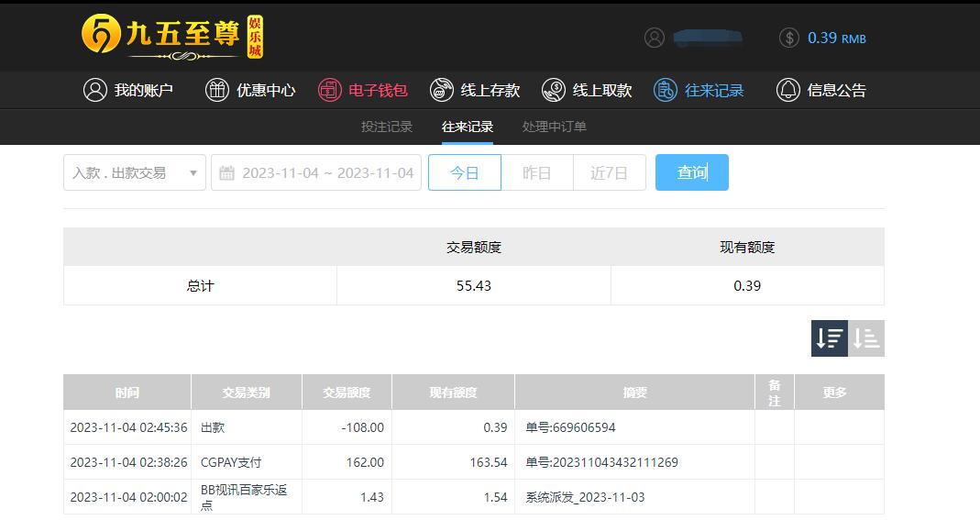This screenshot has width=980, height=520.
Task: Switch to 处理中订单 tab
Action: pos(555,127)
